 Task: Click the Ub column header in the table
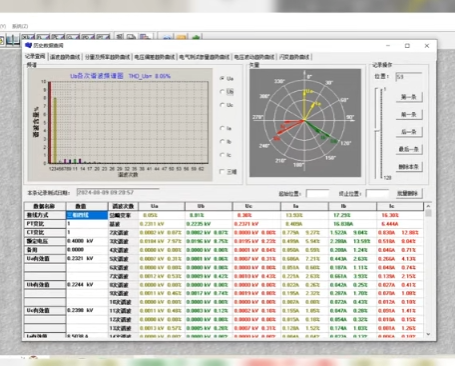pos(209,206)
